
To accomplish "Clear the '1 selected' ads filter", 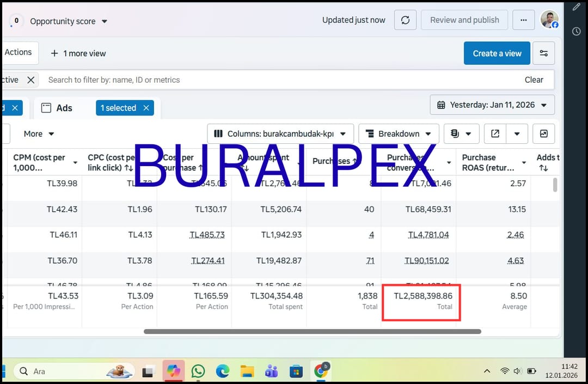I will (146, 108).
